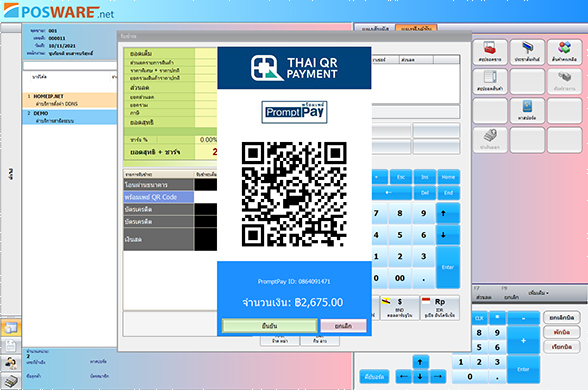Click the grayed-out printer function button
Image resolution: width=588 pixels, height=390 pixels.
pos(564,81)
